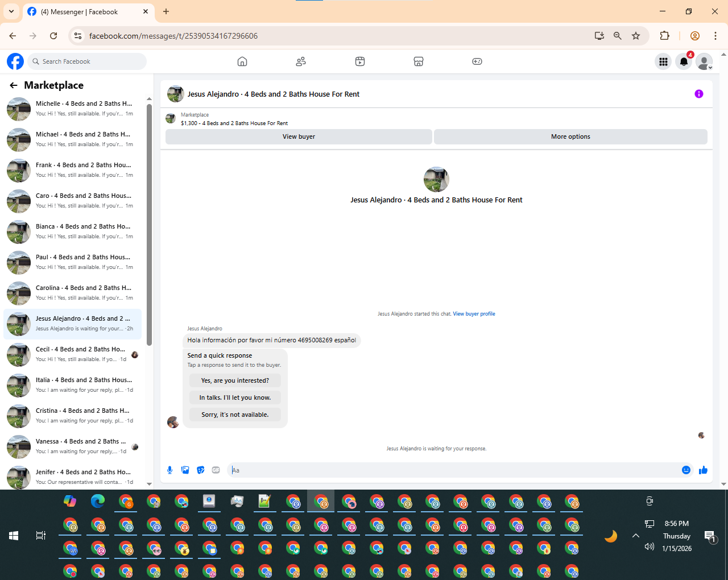Open Chrome extensions puzzle icon
The image size is (728, 580).
pyautogui.click(x=664, y=36)
